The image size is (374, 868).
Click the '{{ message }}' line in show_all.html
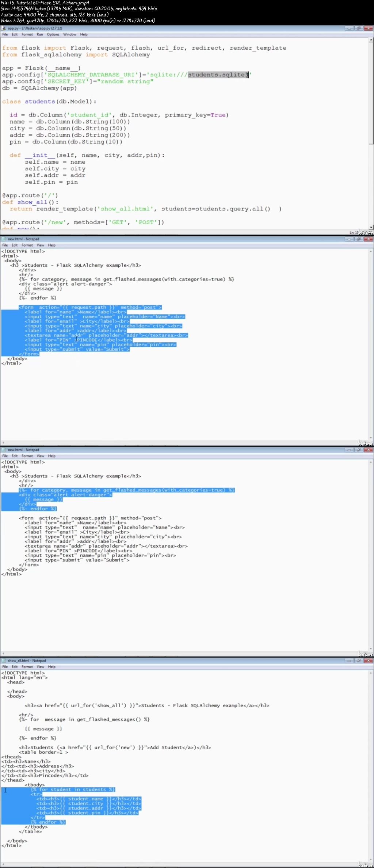point(43,729)
